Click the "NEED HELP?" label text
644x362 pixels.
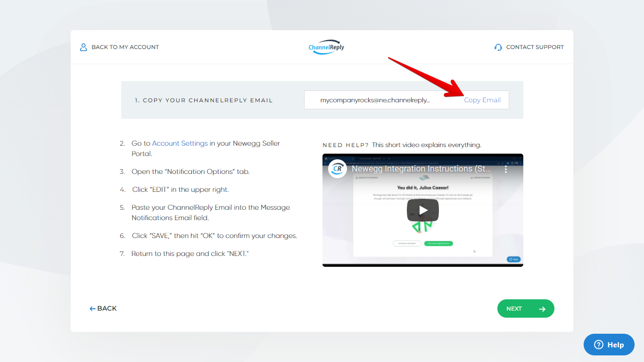point(346,145)
